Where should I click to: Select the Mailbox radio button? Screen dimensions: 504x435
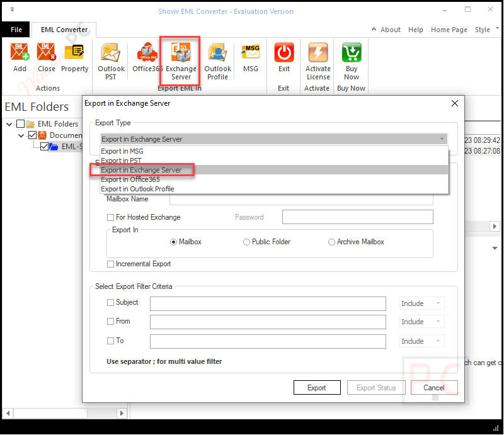point(174,242)
